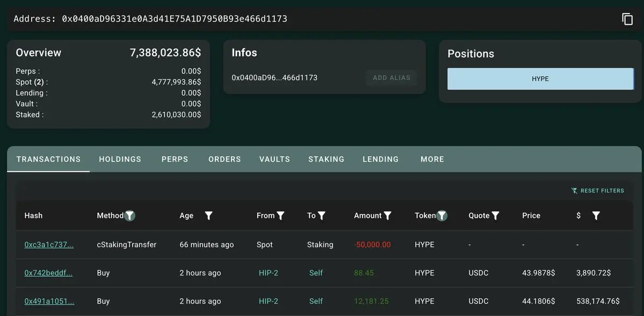
Task: Open the Quote column filter icon
Action: pos(495,216)
